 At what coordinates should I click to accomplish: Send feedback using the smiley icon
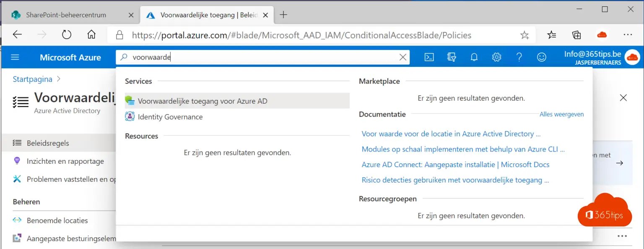542,57
